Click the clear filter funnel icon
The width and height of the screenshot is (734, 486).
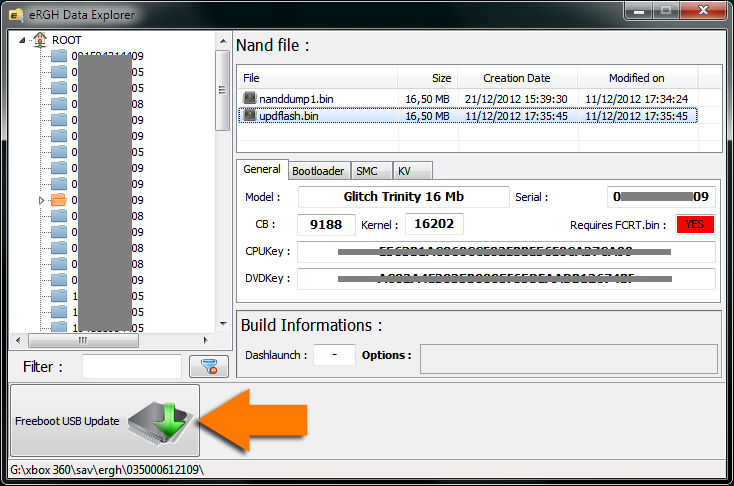click(x=209, y=367)
